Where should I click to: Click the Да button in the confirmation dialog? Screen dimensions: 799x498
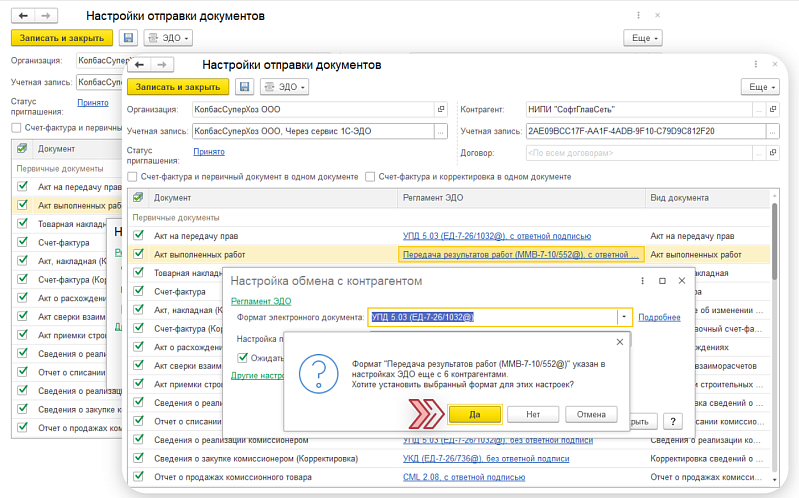coord(474,414)
